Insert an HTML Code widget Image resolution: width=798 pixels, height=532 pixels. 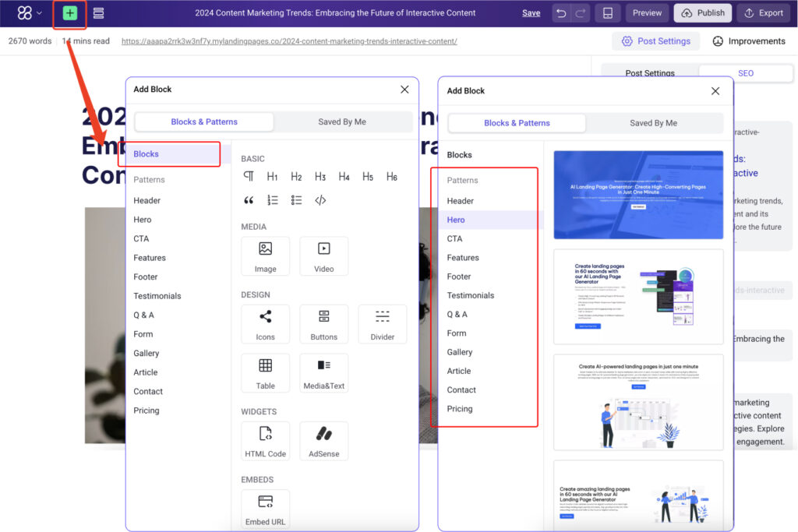(265, 441)
